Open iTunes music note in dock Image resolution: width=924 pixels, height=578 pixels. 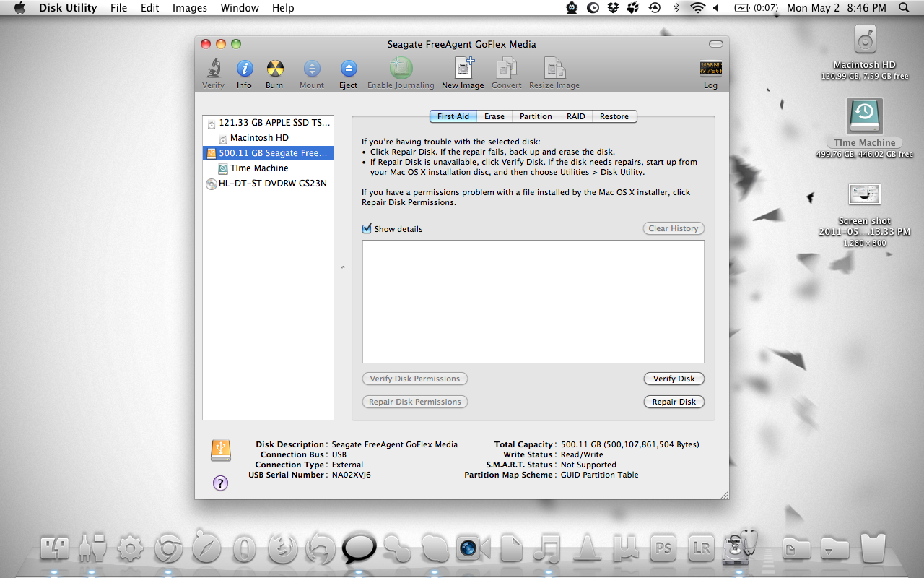coord(549,549)
